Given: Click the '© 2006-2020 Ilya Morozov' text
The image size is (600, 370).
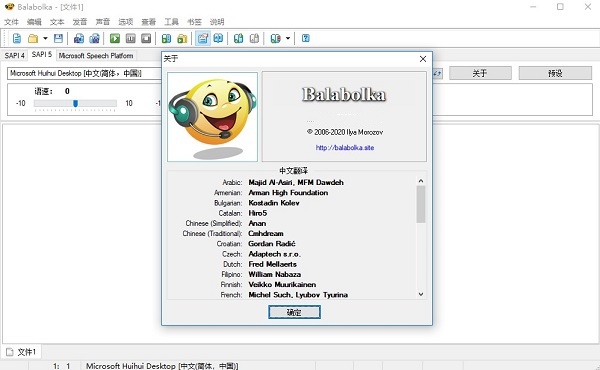Looking at the screenshot, I should (x=344, y=132).
